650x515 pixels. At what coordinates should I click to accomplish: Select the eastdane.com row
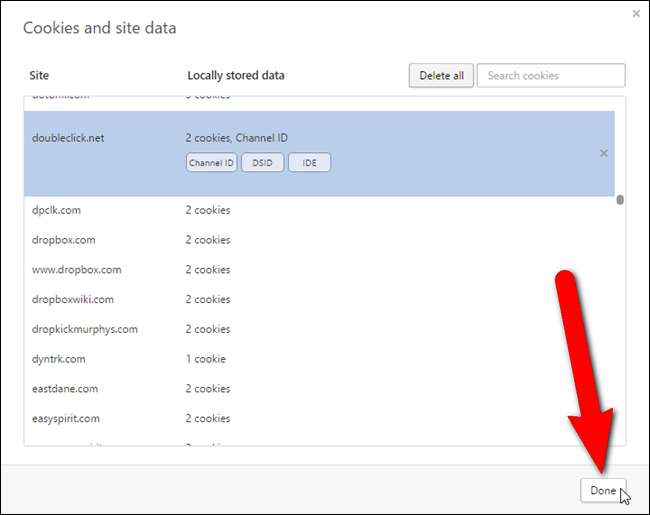pyautogui.click(x=65, y=389)
